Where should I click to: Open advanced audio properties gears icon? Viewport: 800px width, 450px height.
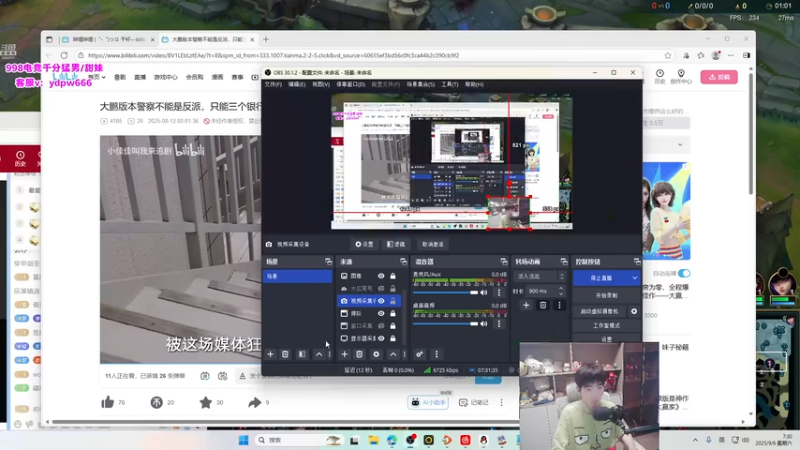pyautogui.click(x=419, y=354)
